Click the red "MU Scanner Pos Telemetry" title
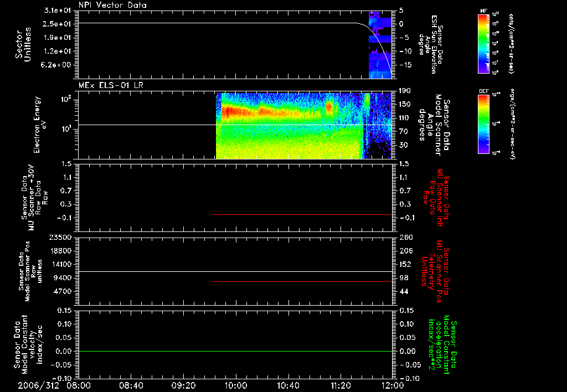This screenshot has height=392, width=567. pyautogui.click(x=435, y=271)
